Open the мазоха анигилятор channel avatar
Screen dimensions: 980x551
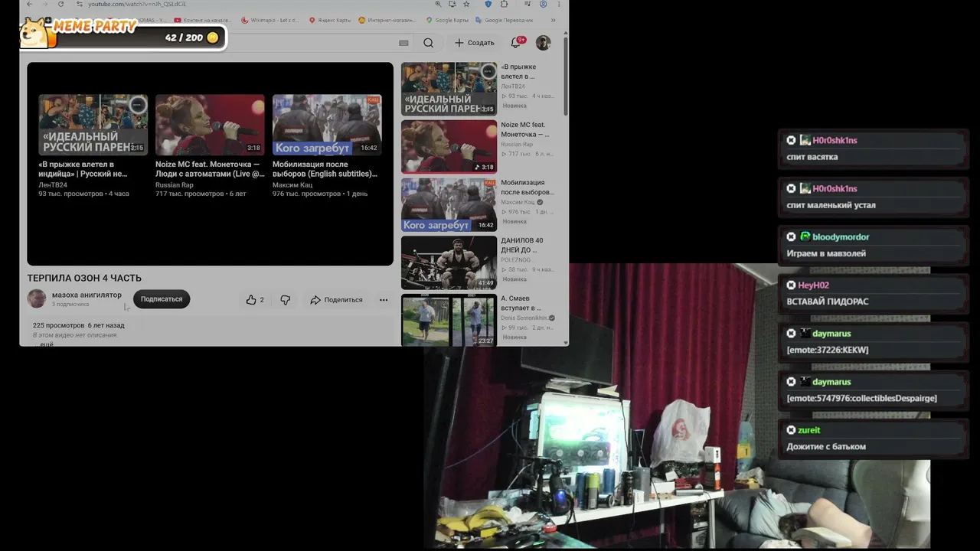[37, 298]
